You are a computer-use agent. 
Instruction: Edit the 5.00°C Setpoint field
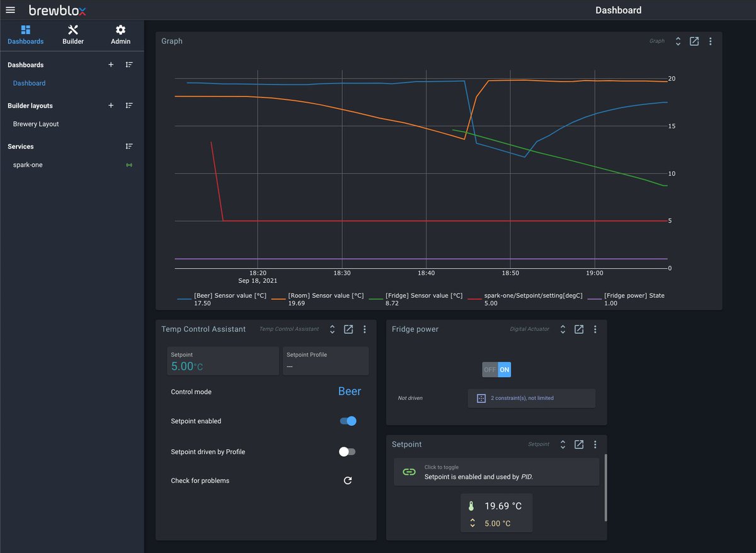222,361
